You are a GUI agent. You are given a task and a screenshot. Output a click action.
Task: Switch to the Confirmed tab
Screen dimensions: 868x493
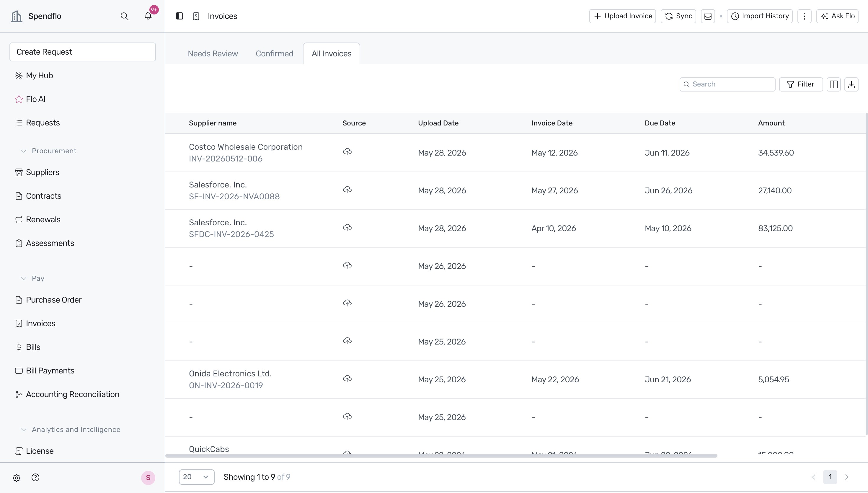[x=274, y=53]
